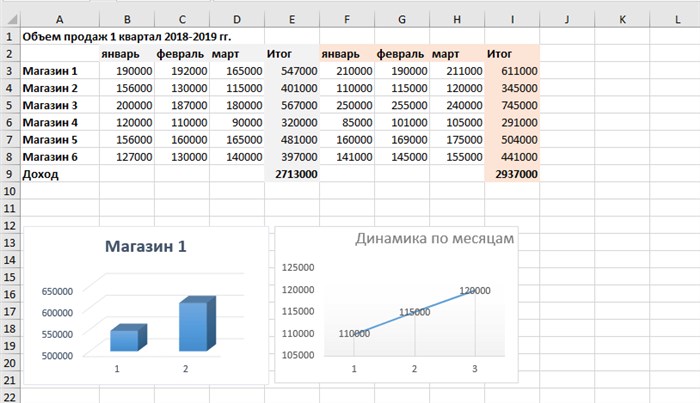The width and height of the screenshot is (700, 403).
Task: Click "январь" header in column B
Action: [x=127, y=54]
